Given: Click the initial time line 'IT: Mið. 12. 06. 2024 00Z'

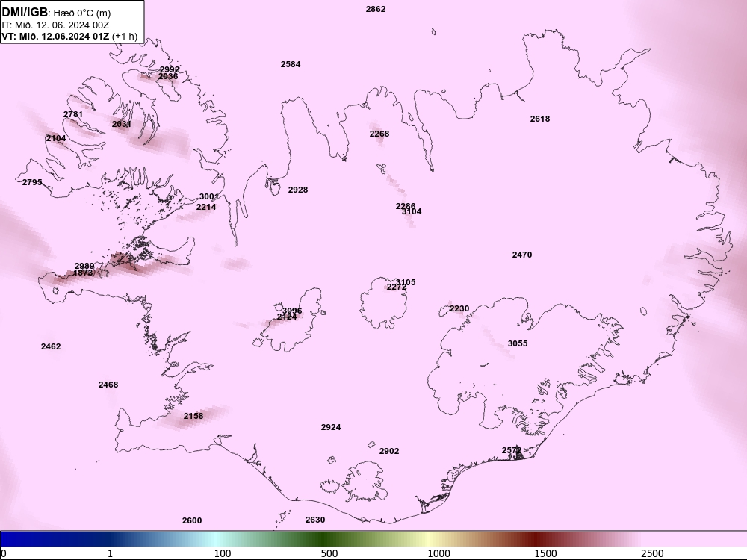Looking at the screenshot, I should (x=55, y=25).
